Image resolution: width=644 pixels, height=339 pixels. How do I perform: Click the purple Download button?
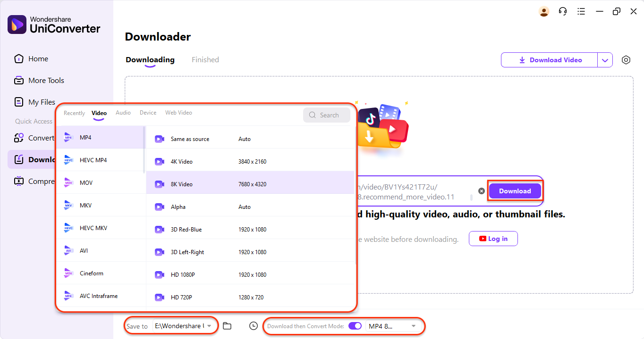[x=515, y=191]
